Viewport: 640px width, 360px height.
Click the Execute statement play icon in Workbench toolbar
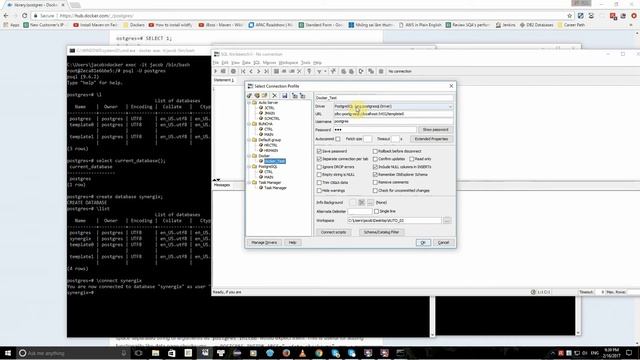click(216, 71)
